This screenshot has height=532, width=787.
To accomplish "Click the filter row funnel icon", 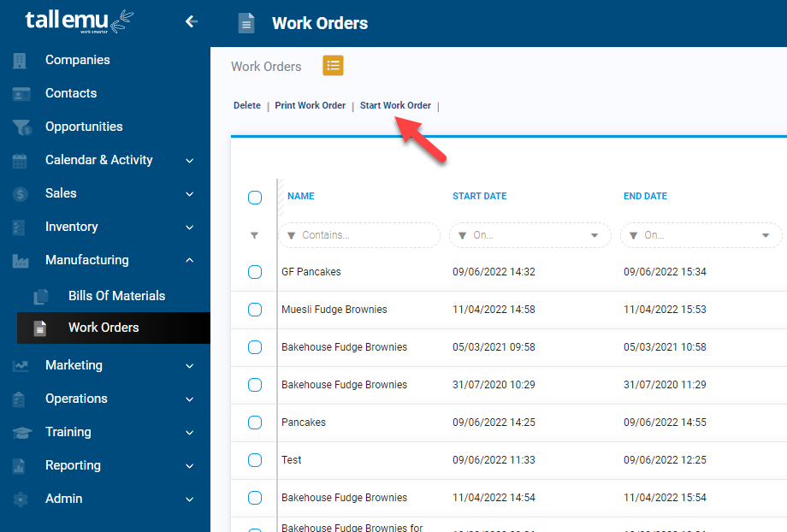I will tap(254, 235).
